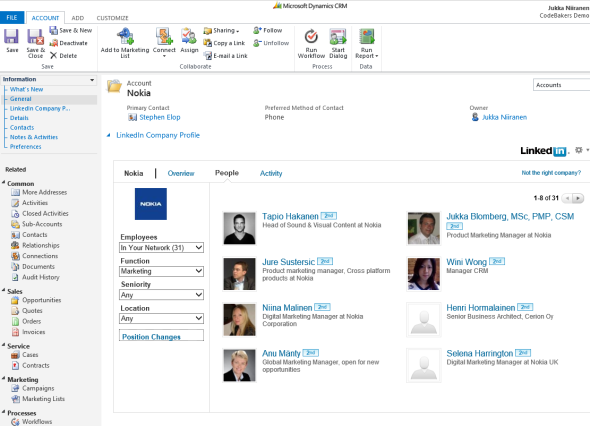Click Jure Sustersic's profile photo
The image size is (590, 426).
(239, 274)
